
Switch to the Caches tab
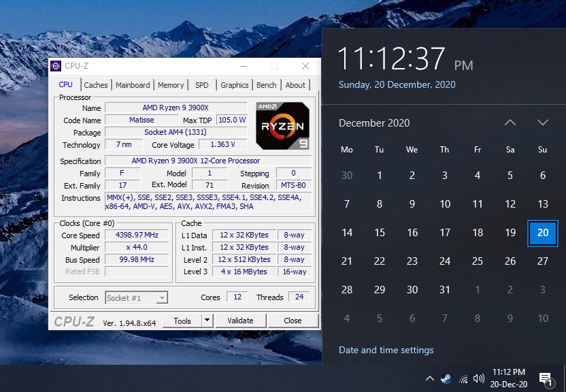(x=96, y=85)
